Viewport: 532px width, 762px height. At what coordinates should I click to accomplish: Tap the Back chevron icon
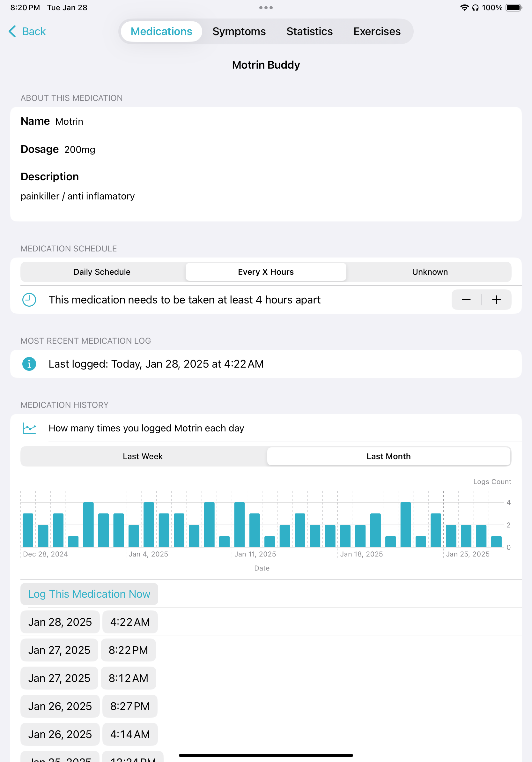(x=12, y=32)
